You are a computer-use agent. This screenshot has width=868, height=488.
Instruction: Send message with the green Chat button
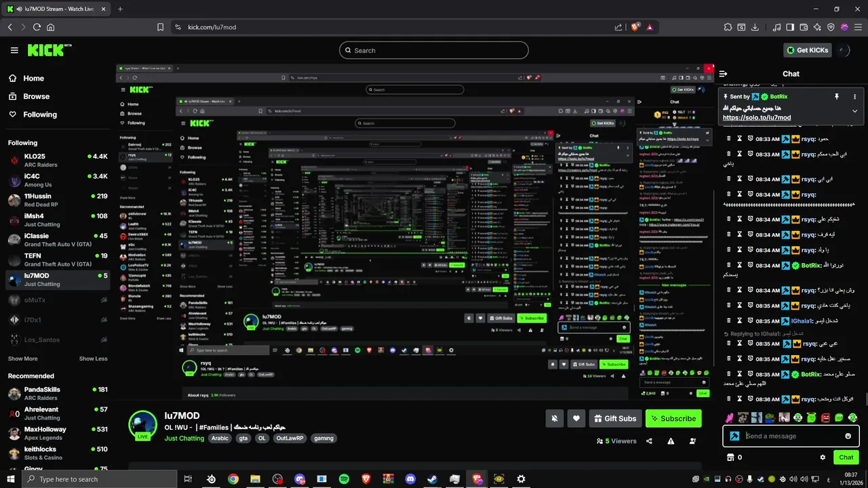coord(846,457)
